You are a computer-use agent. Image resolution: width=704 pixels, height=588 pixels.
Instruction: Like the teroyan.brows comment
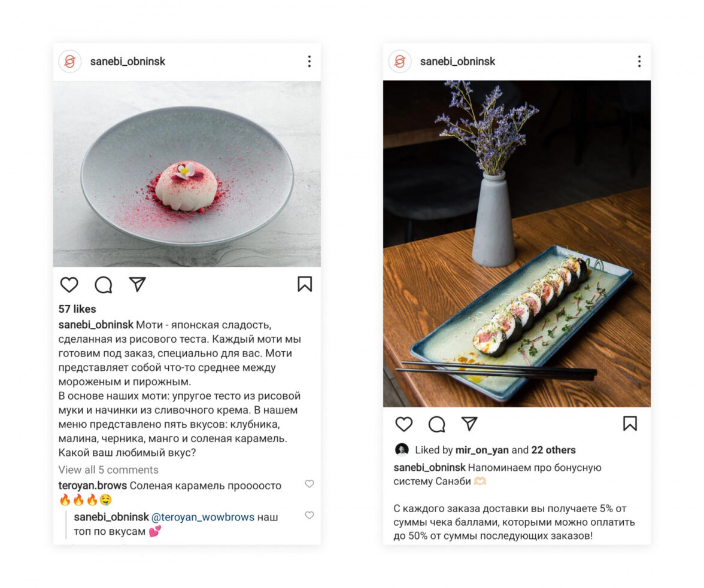(x=309, y=483)
